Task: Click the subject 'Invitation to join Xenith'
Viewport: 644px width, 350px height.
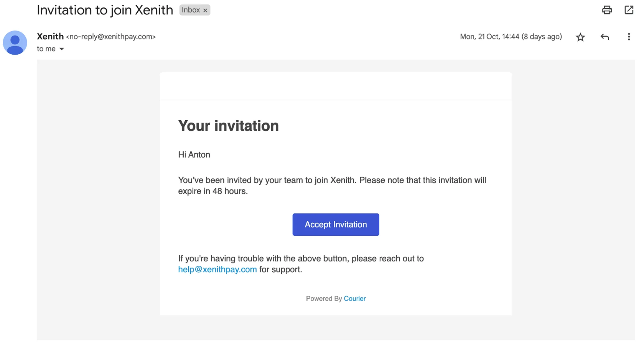Action: [x=105, y=10]
